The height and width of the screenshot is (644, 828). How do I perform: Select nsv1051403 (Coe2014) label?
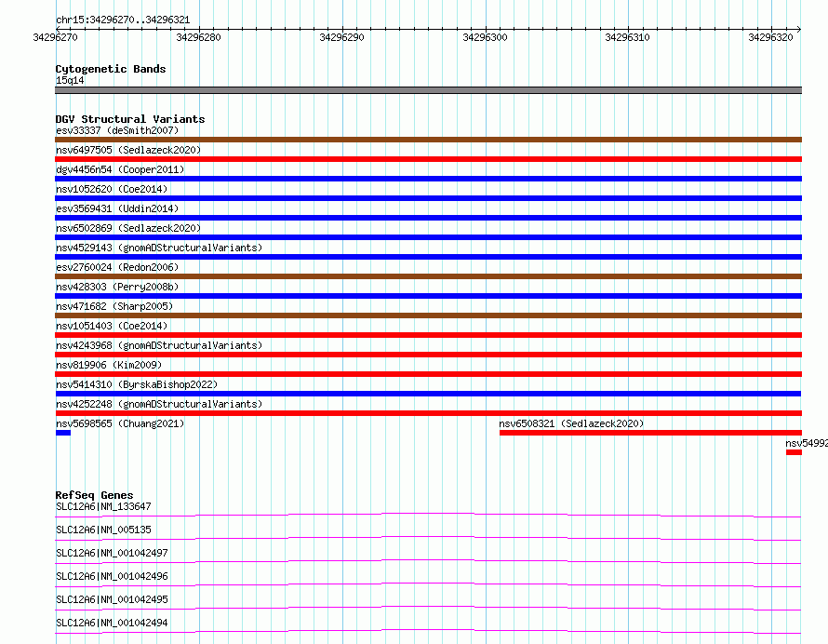112,326
